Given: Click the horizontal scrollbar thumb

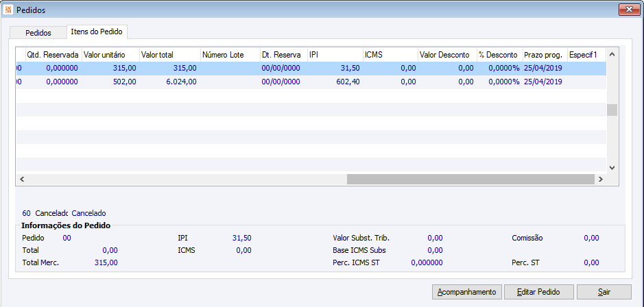Looking at the screenshot, I should [470, 180].
